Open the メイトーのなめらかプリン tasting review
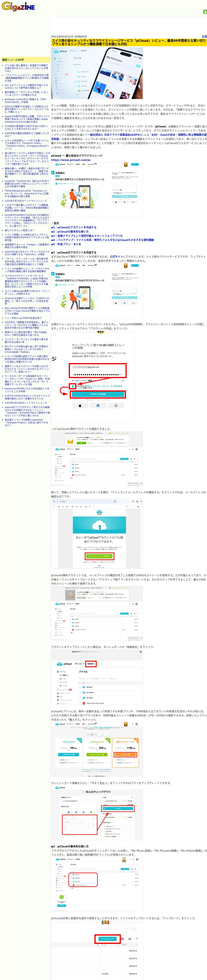Viewport: 207px width, 980px height. 27,369
